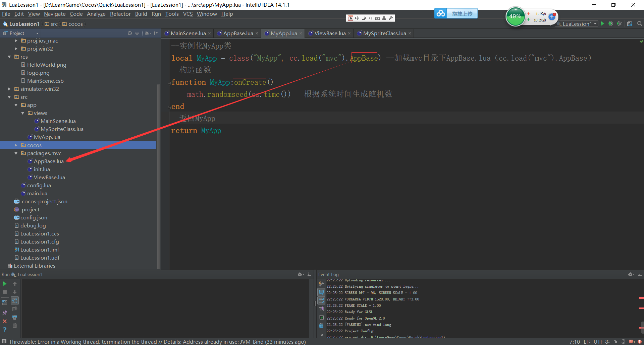Clear the Run console with the trash icon
644x345 pixels.
(x=15, y=326)
